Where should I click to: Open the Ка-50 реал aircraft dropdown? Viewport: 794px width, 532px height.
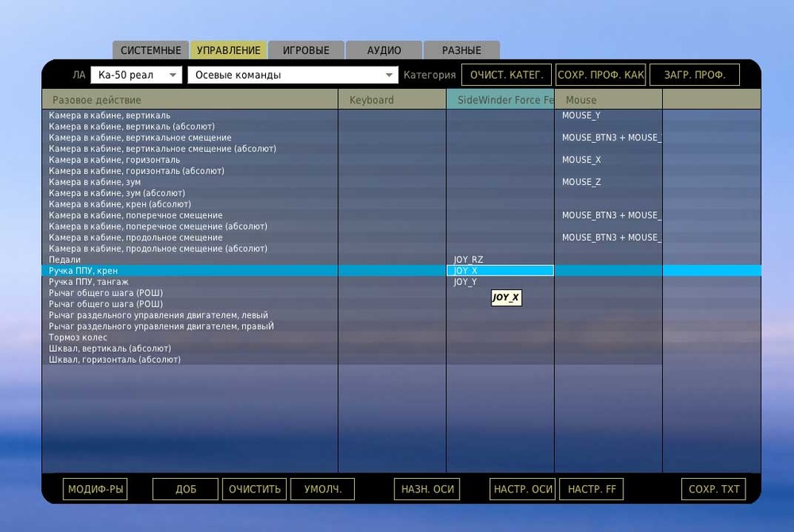[136, 75]
